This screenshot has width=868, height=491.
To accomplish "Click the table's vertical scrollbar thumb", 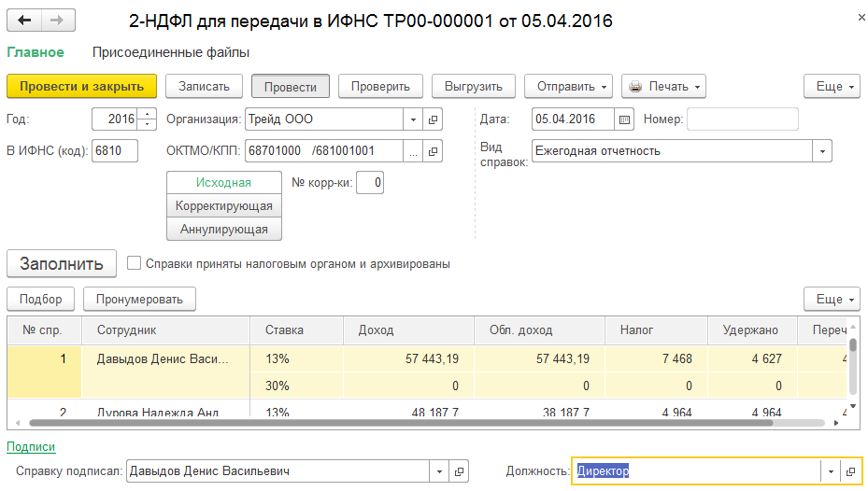I will 853,345.
